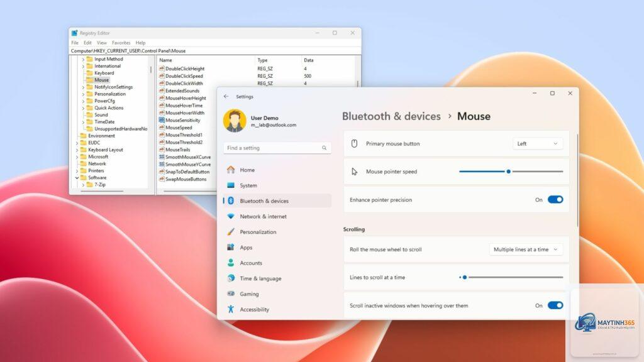The height and width of the screenshot is (362, 644).
Task: Click the MouseSensitivity value icon
Action: (162, 120)
